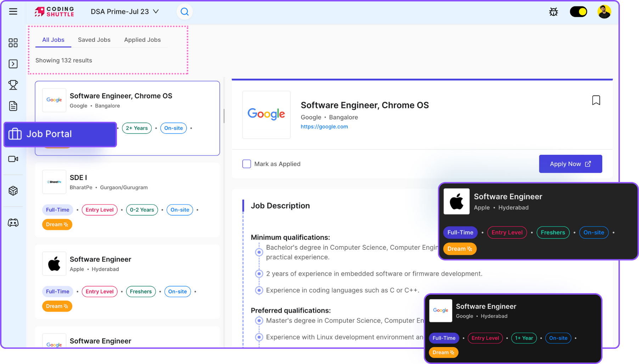The image size is (639, 364).
Task: Click the search magnifier icon
Action: pyautogui.click(x=184, y=11)
